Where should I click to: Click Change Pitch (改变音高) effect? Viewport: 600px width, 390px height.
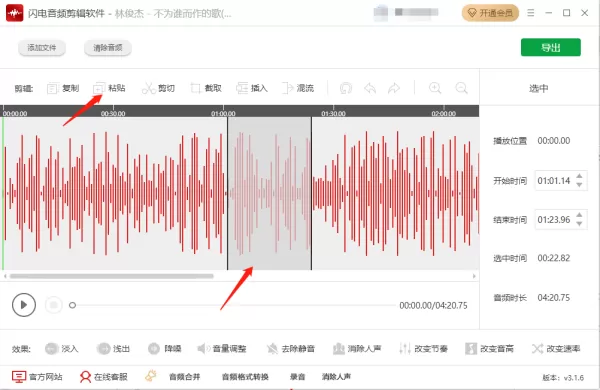489,349
